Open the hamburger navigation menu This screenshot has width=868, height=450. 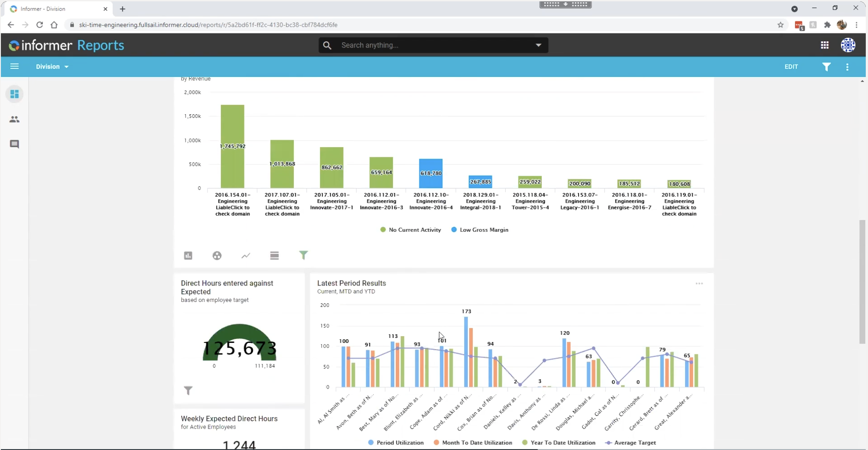tap(15, 66)
